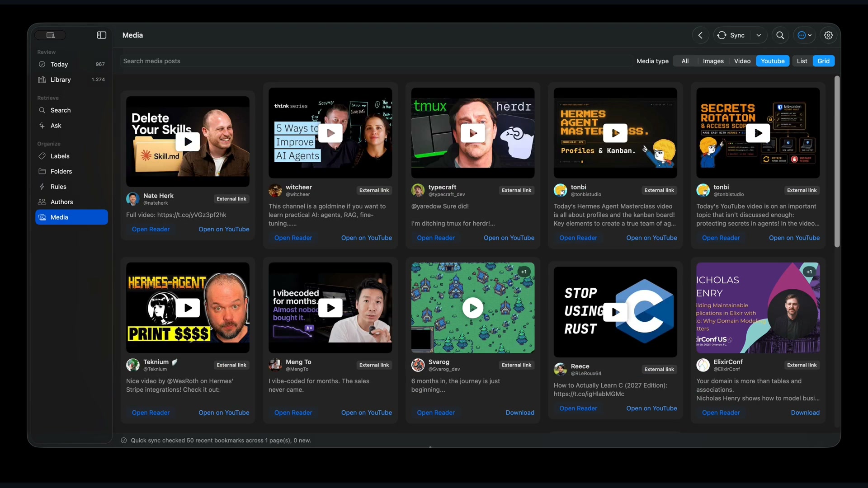Screen dimensions: 868x488
Task: Switch to List view
Action: pos(802,61)
